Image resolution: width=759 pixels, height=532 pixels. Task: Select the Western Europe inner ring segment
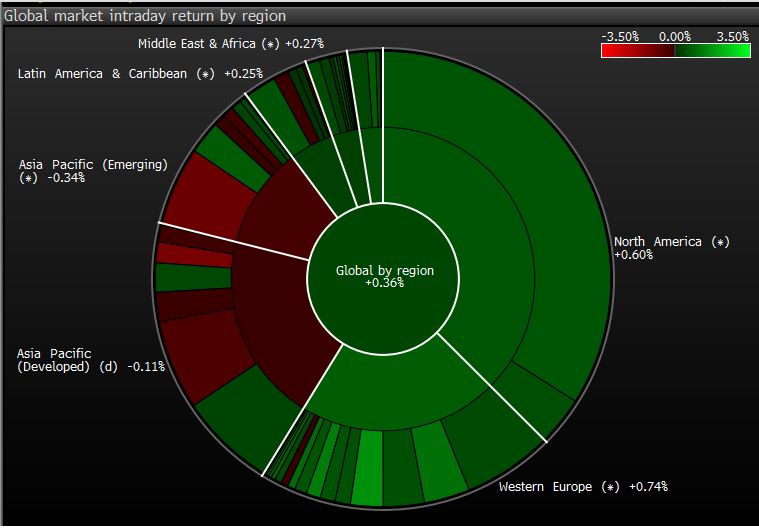point(397,392)
